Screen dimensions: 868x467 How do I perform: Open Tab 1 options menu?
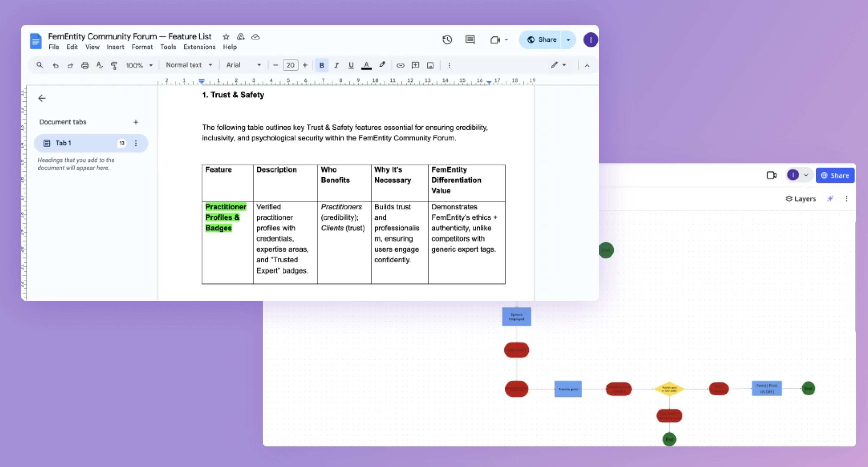(x=136, y=143)
